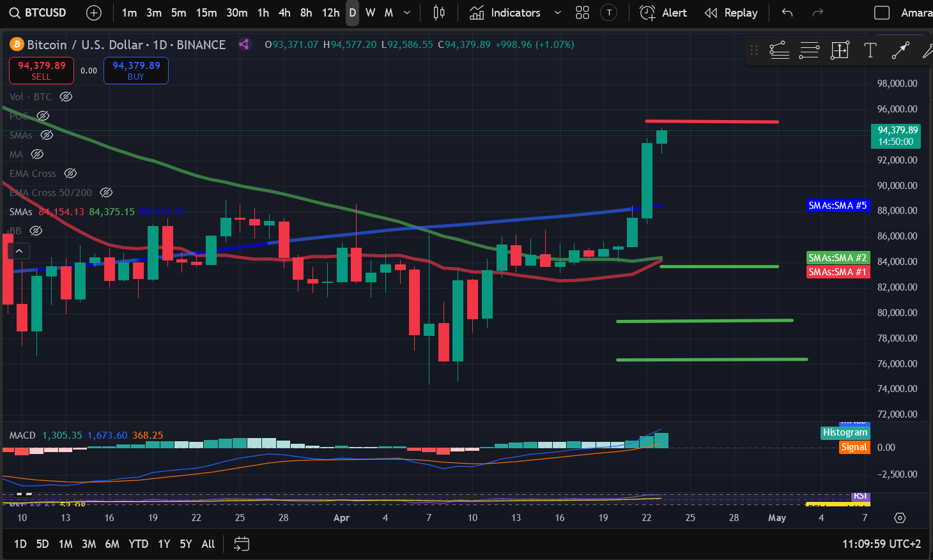The image size is (933, 560).
Task: Click the green SMAs:SMA #2 price label
Action: 837,258
